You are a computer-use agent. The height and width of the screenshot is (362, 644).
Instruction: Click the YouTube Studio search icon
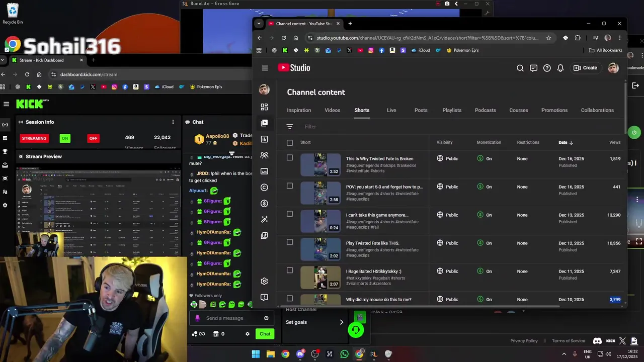click(520, 68)
